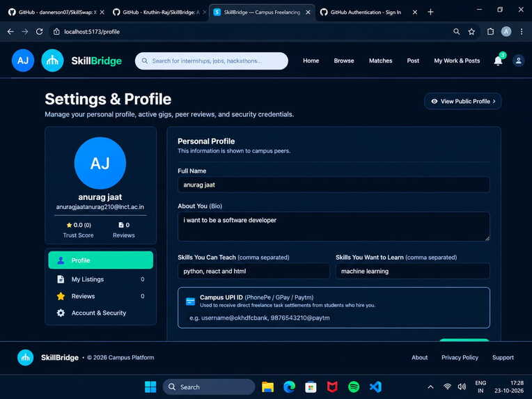Reload the page with the refresh icon

[x=40, y=31]
